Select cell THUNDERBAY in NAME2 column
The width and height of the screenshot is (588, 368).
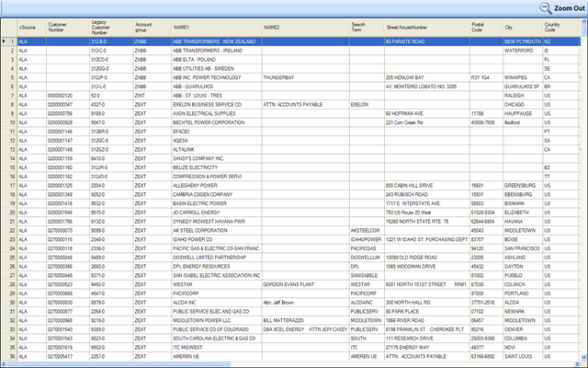[305, 77]
